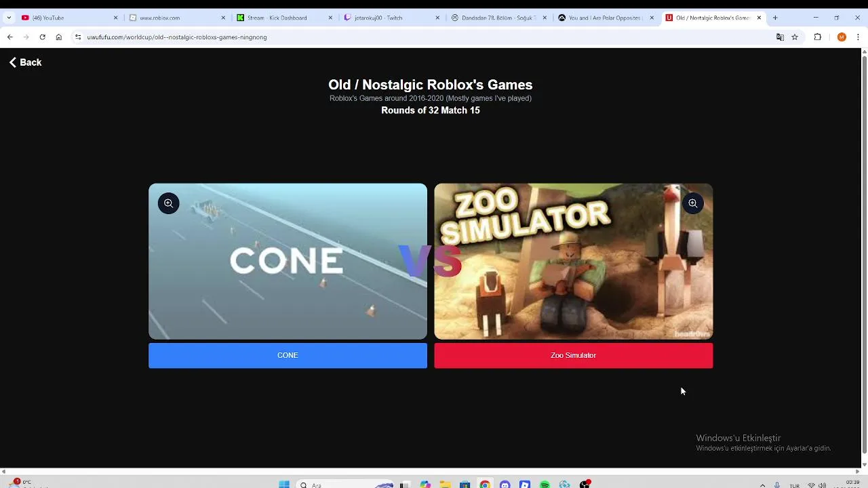Zoom in on the Zoo Simulator image
The image size is (868, 488).
[x=692, y=203]
